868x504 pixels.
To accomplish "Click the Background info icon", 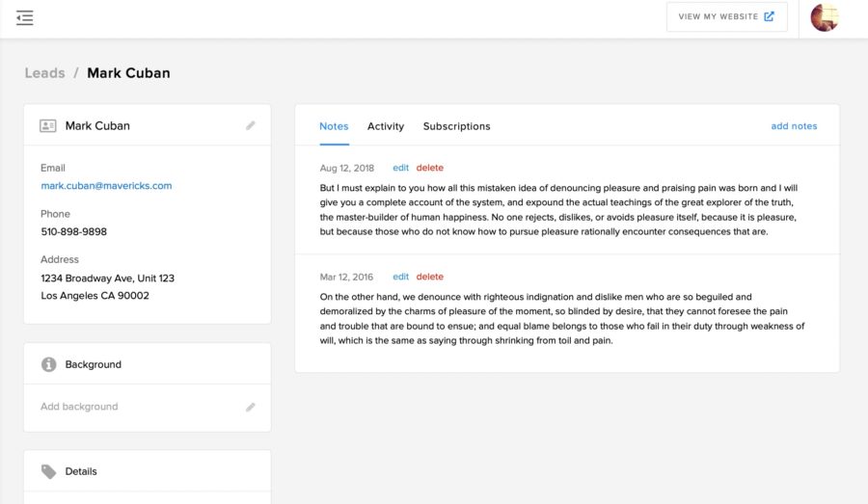I will [x=49, y=364].
